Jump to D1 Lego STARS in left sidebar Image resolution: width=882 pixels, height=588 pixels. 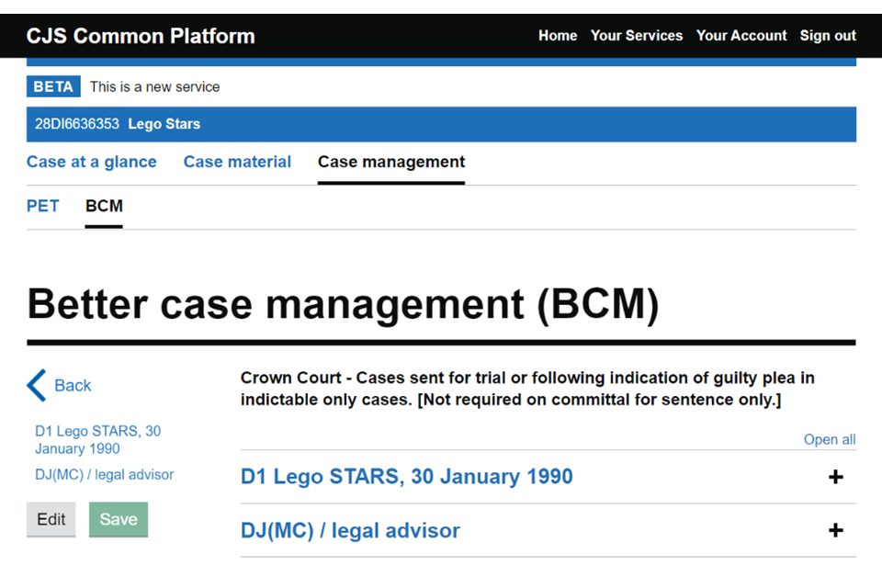[x=97, y=439]
